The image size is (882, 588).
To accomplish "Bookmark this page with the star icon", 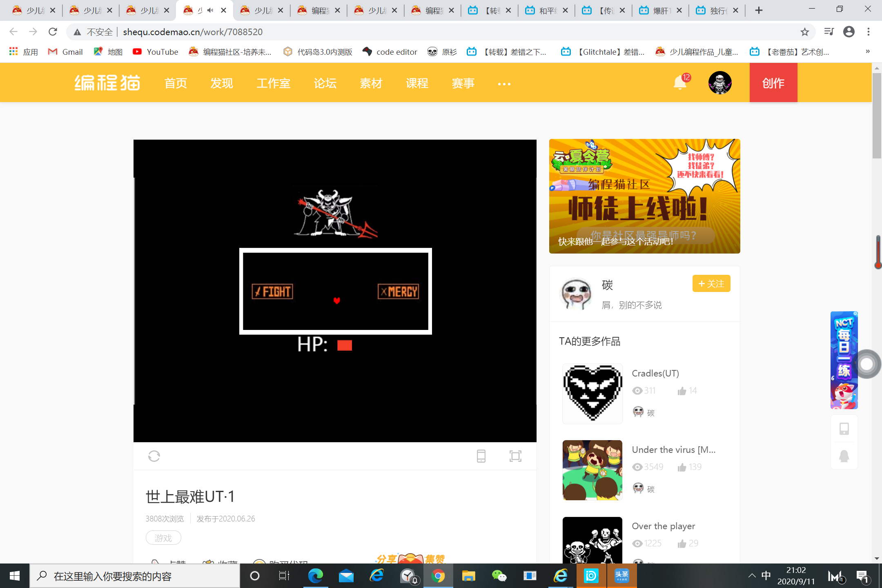I will click(804, 32).
